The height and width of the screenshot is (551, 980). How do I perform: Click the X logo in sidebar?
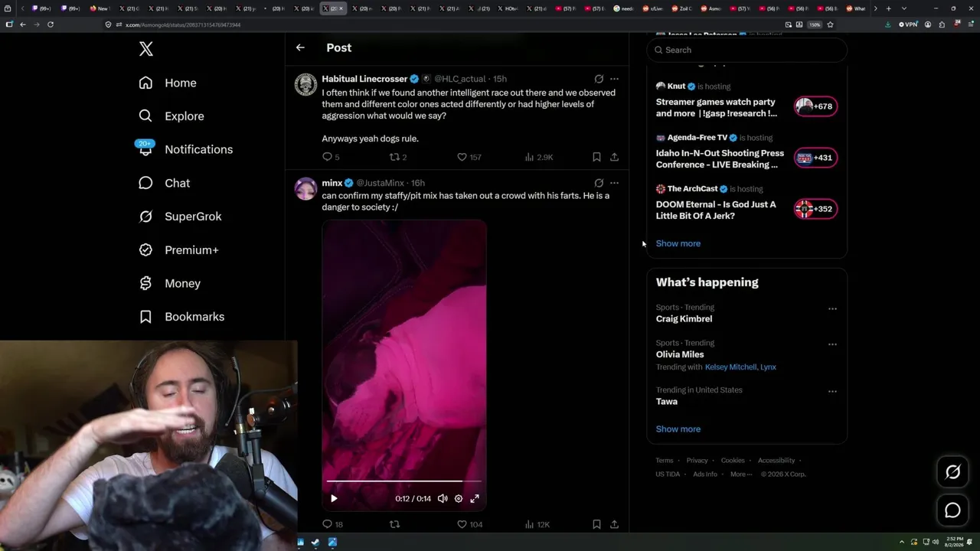tap(146, 50)
